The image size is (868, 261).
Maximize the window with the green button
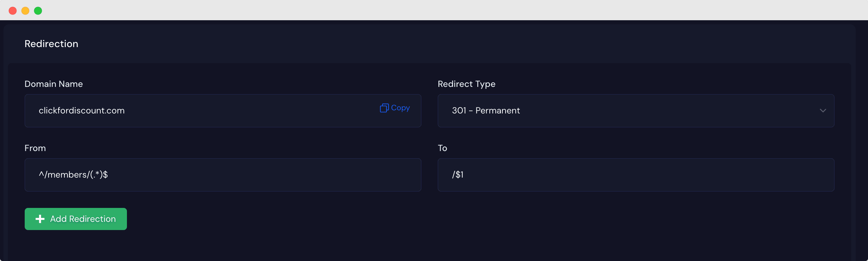tap(38, 11)
